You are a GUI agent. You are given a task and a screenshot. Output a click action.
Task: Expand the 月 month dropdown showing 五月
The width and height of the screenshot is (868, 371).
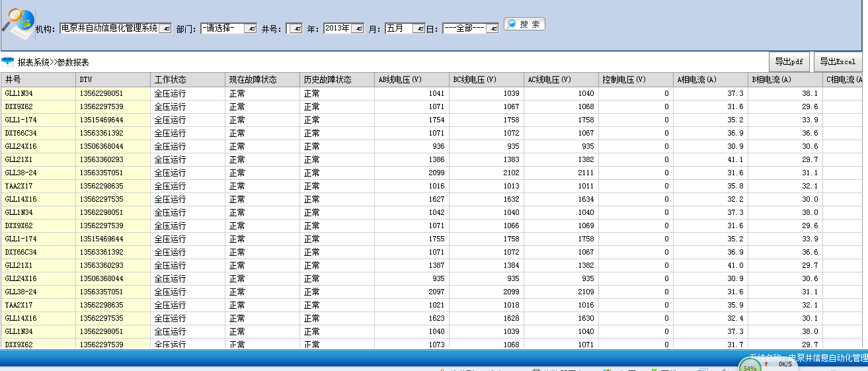418,28
